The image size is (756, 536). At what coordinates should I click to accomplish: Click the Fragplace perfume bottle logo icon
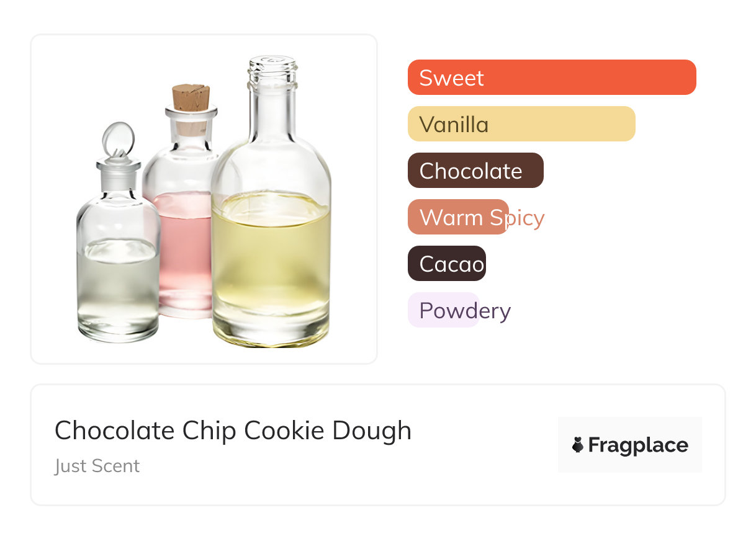tap(578, 445)
